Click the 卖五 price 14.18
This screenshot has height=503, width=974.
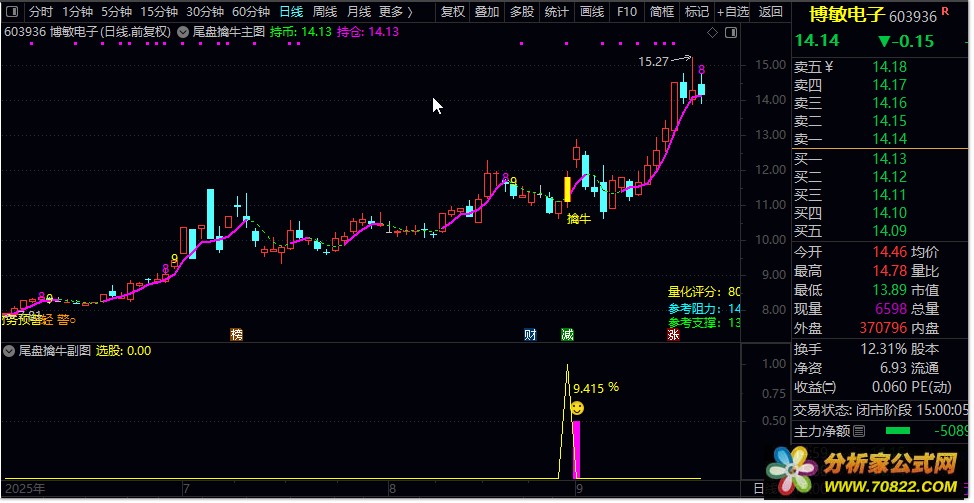pyautogui.click(x=890, y=66)
